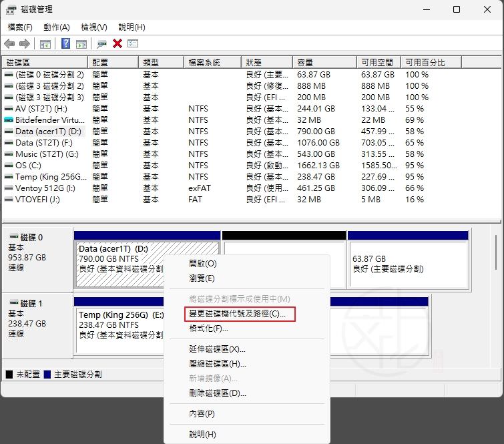504x444 pixels.
Task: Open 內容(P) from context menu
Action: coord(202,414)
